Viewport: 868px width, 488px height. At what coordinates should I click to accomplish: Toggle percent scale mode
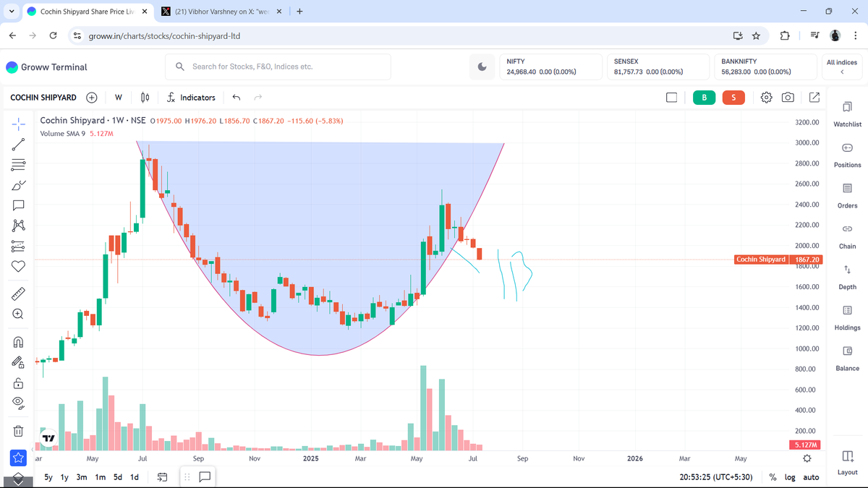coord(773,477)
